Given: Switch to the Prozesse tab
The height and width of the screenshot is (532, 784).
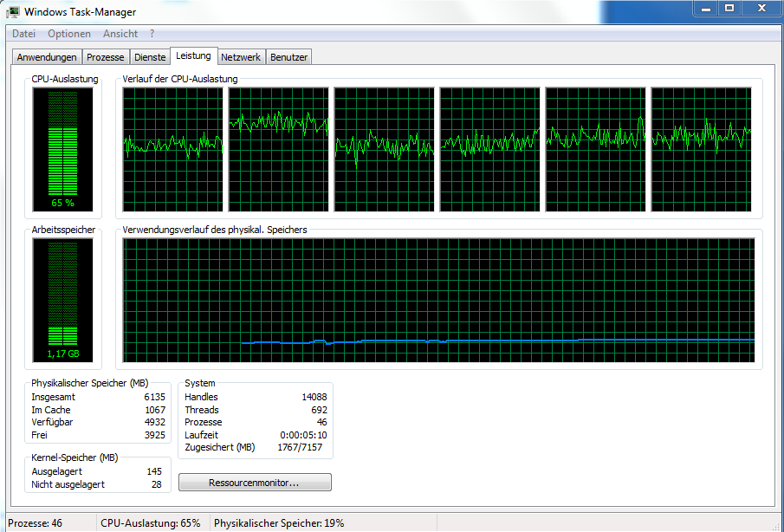Looking at the screenshot, I should (x=106, y=57).
